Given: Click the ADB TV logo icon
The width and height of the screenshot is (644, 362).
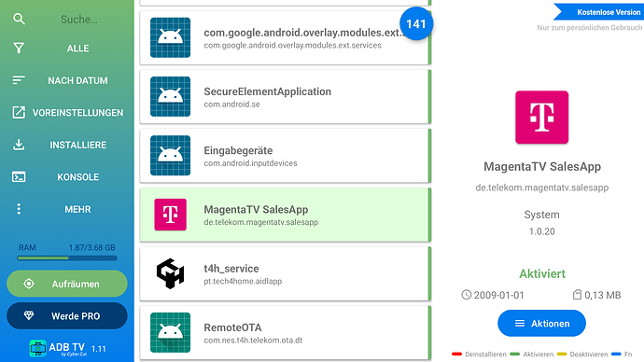Looking at the screenshot, I should point(38,348).
